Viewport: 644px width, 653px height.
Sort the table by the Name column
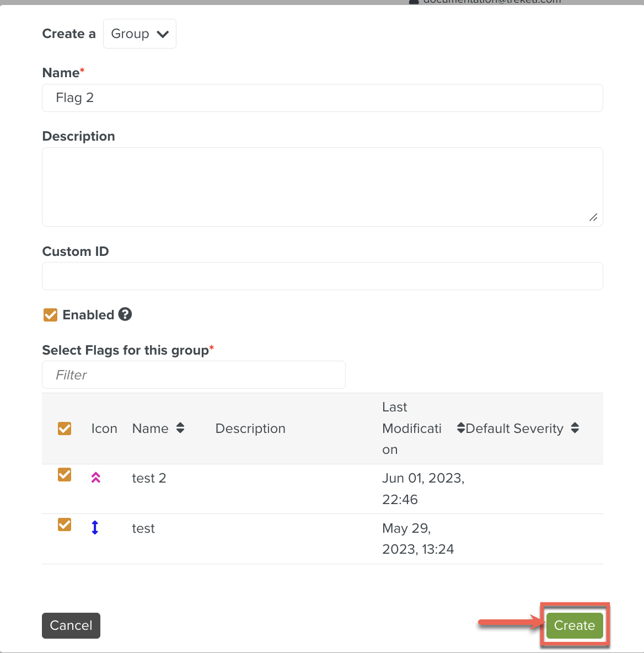(x=180, y=428)
